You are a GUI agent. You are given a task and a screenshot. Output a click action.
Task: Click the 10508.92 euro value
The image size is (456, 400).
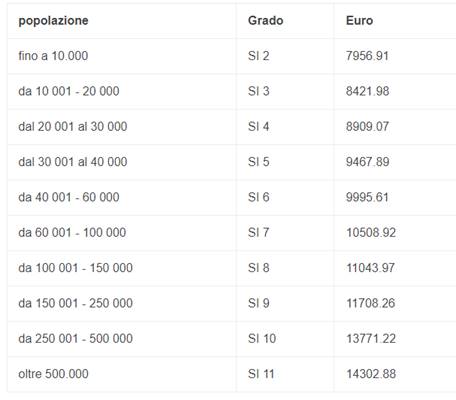pyautogui.click(x=371, y=232)
